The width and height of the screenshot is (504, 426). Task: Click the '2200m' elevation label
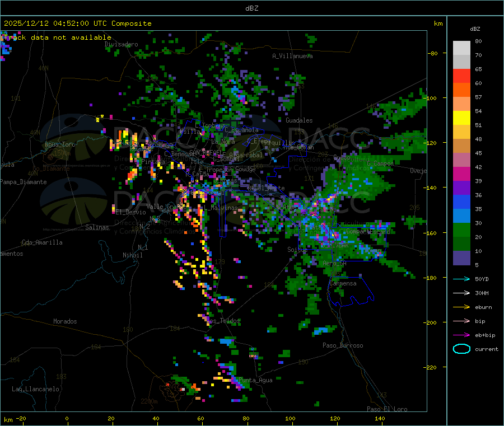click(149, 401)
